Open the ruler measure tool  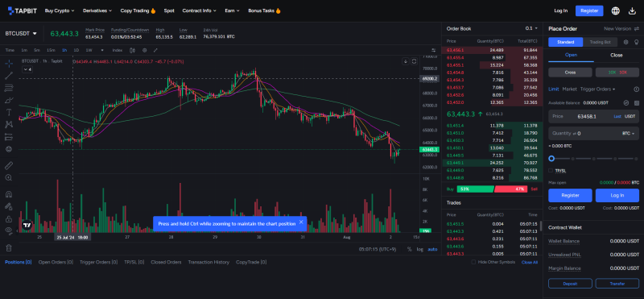pyautogui.click(x=9, y=166)
